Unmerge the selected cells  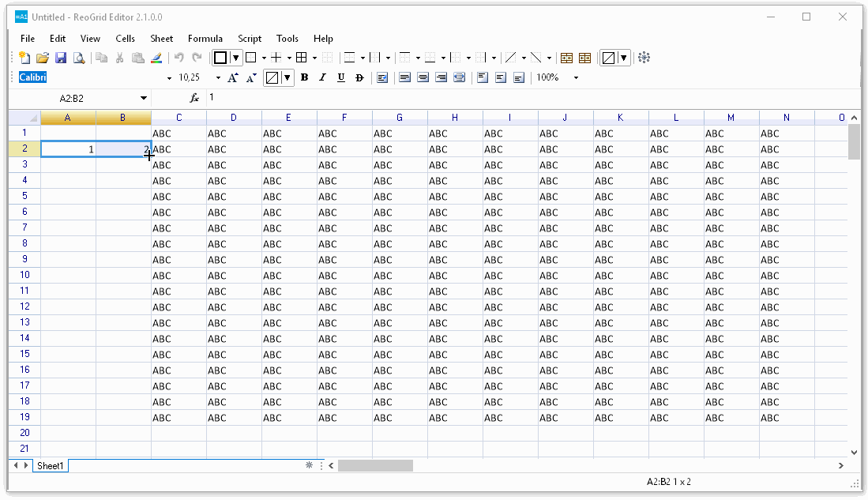[x=584, y=58]
